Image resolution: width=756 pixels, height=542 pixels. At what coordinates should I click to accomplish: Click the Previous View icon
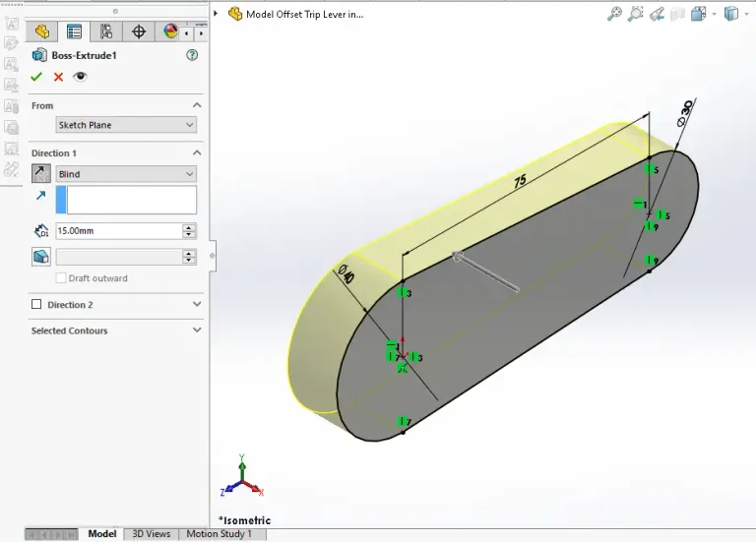[658, 14]
